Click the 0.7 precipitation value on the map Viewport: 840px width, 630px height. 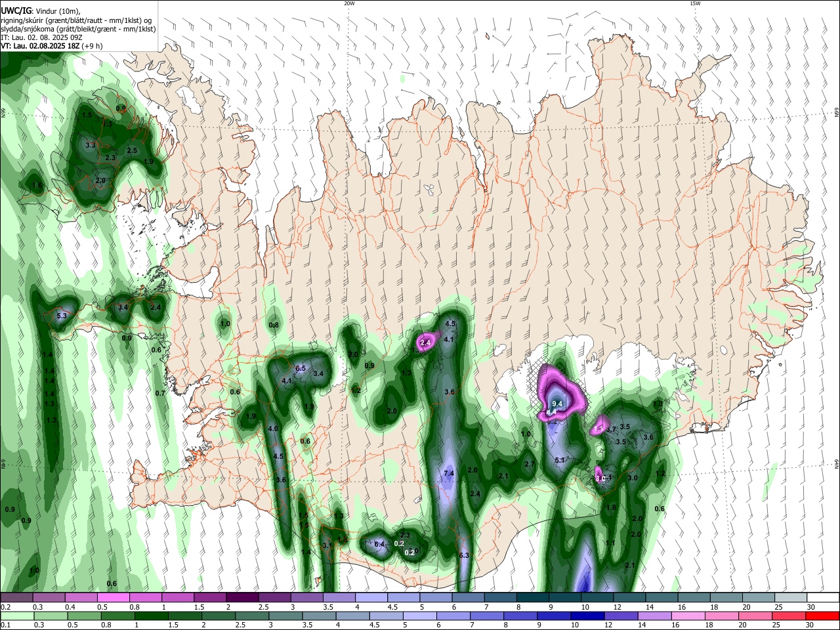point(160,393)
